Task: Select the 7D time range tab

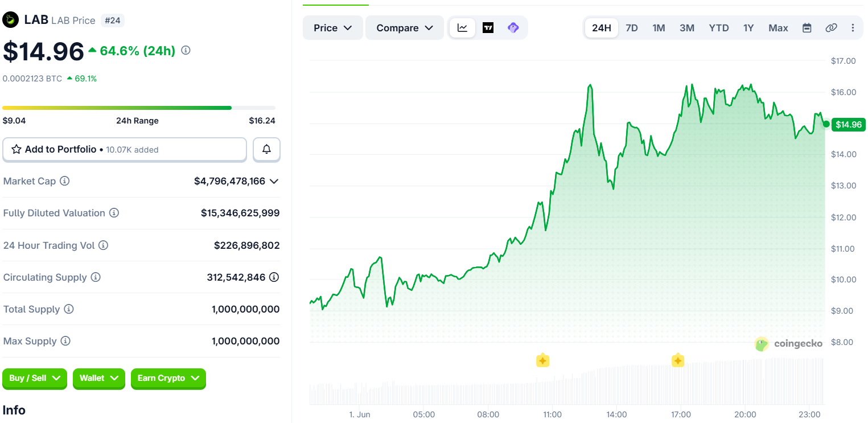Action: 632,28
